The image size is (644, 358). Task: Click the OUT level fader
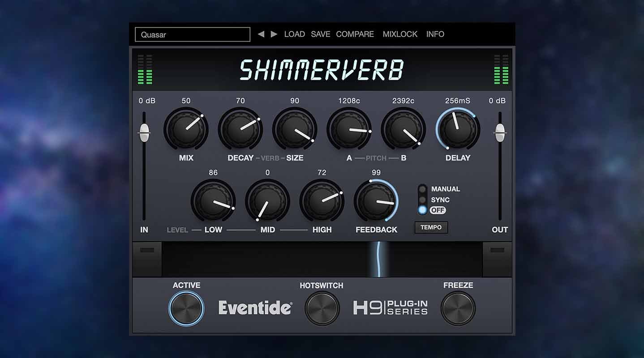pyautogui.click(x=500, y=132)
